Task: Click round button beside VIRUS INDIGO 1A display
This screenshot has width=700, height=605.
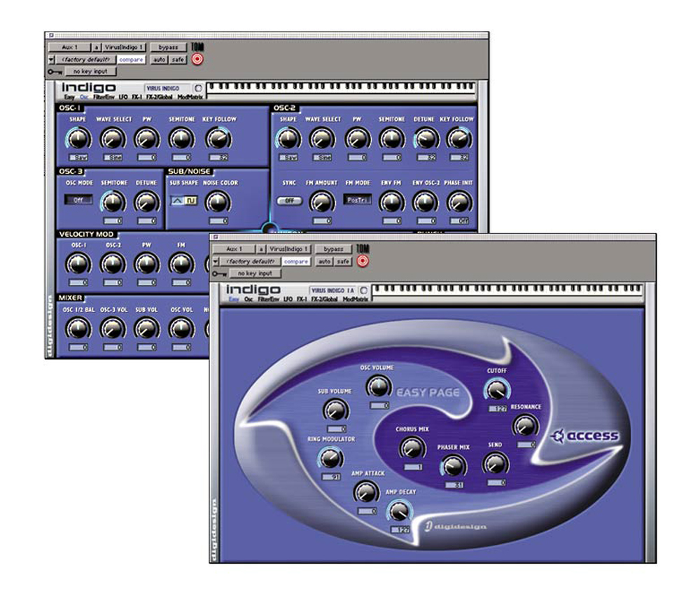Action: tap(364, 290)
